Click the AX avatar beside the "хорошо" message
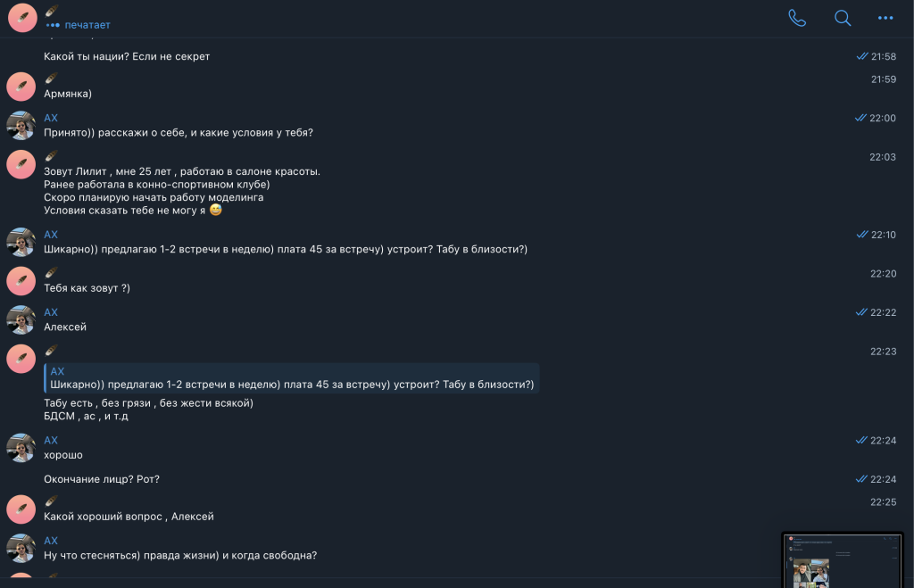The image size is (914, 588). tap(21, 448)
